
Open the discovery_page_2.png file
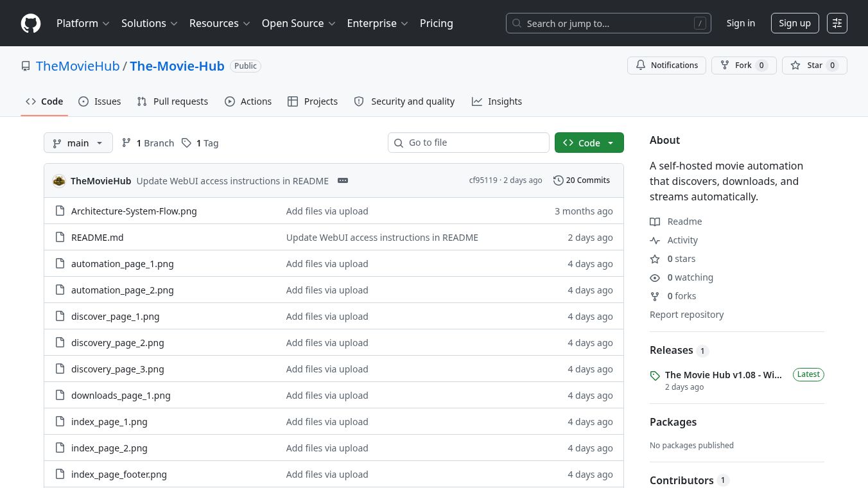(117, 343)
